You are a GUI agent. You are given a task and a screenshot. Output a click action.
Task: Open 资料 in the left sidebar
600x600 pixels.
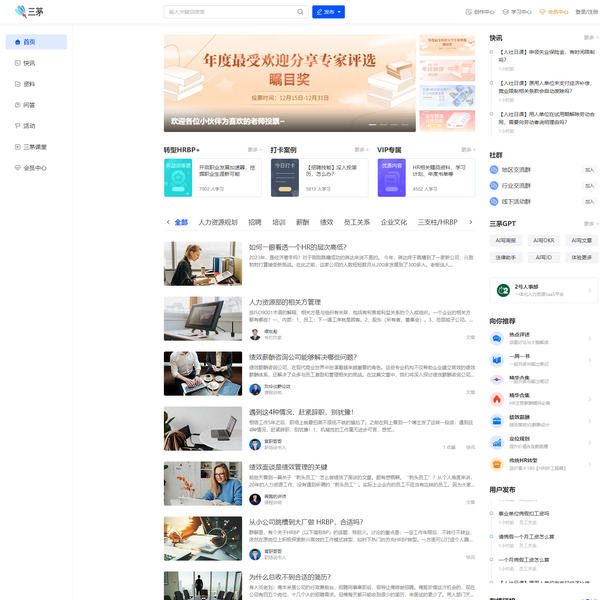(x=28, y=84)
